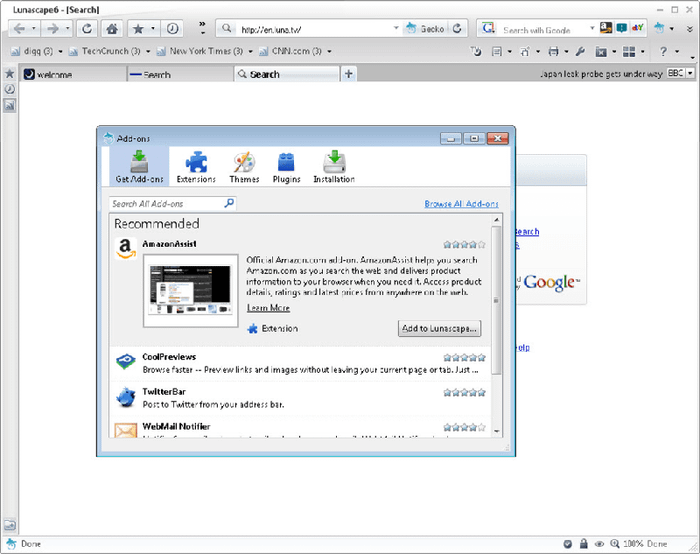Select the Extensions tab in Add-ons
The image size is (700, 554).
coord(196,167)
